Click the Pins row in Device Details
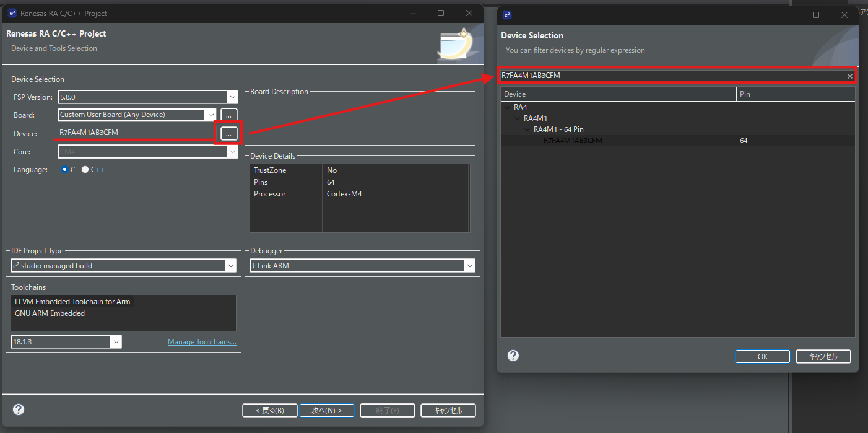The height and width of the screenshot is (433, 868). (359, 182)
